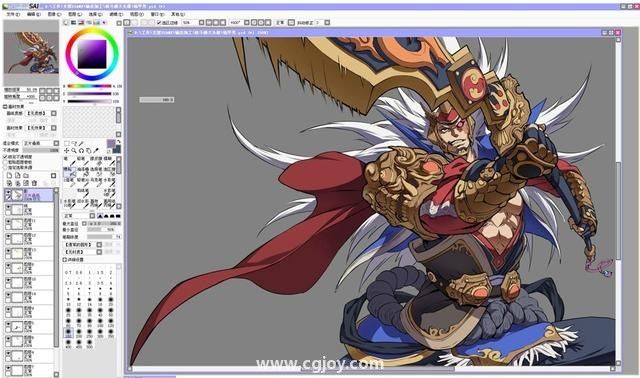The image size is (640, 378).
Task: Open the 通常的圆形 brush shape dropdown
Action: click(x=99, y=245)
